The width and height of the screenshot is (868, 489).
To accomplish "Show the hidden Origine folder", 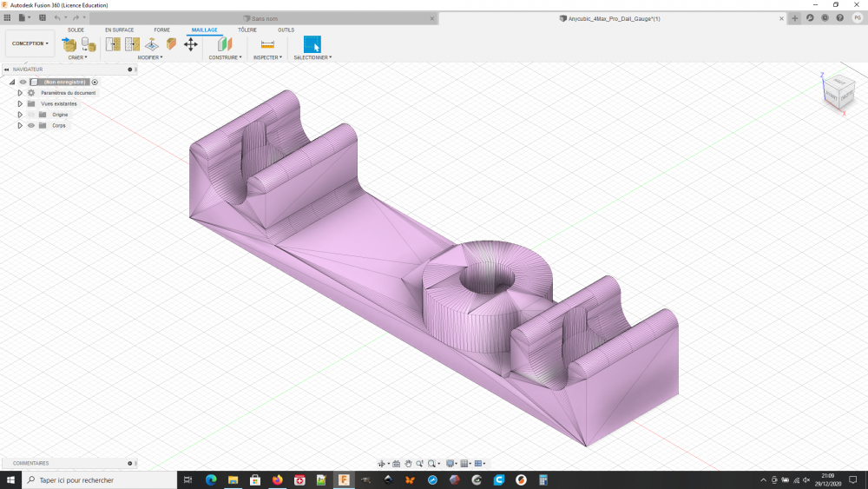I will point(31,115).
